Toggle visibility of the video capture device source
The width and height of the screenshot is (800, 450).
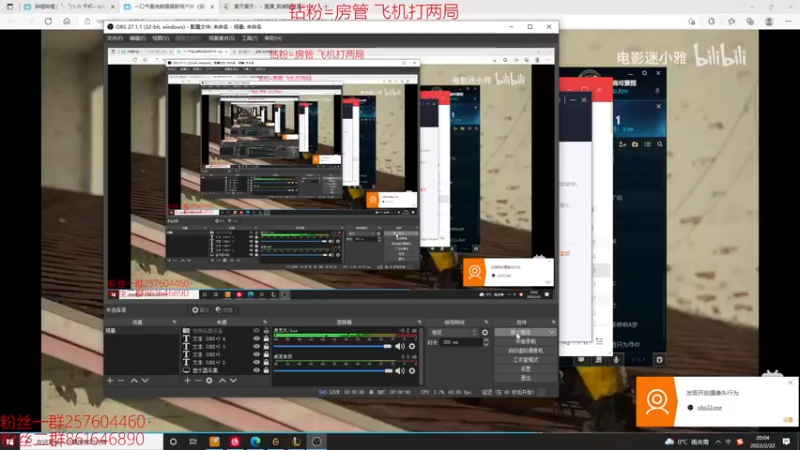coord(257,331)
